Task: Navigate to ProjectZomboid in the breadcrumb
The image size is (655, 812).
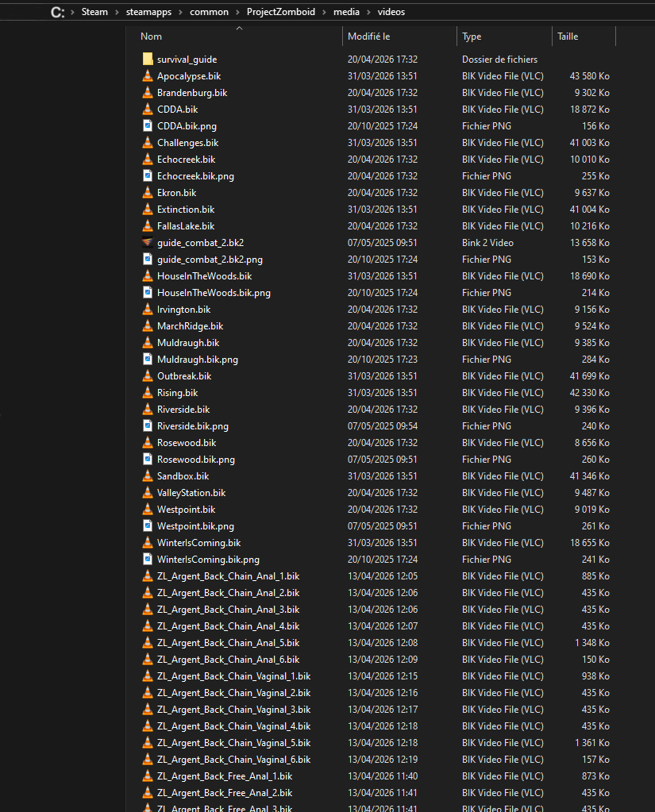Action: [x=280, y=12]
